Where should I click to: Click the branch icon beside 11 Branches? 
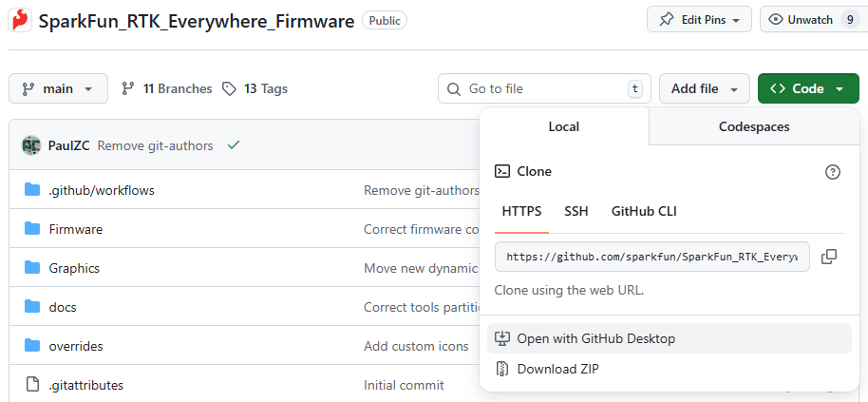coord(128,88)
